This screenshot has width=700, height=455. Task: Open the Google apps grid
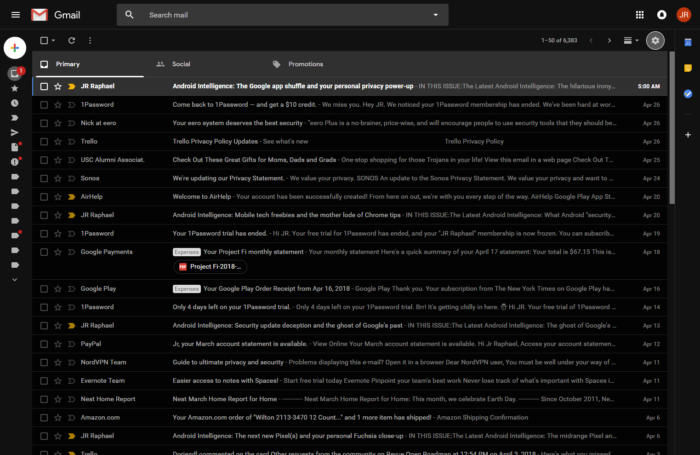point(639,15)
